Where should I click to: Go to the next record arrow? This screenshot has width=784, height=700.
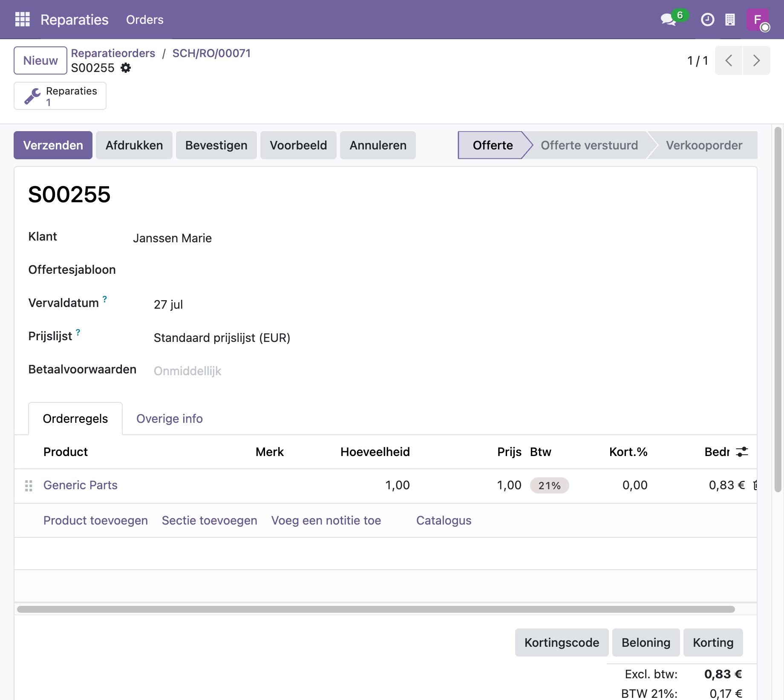tap(756, 60)
